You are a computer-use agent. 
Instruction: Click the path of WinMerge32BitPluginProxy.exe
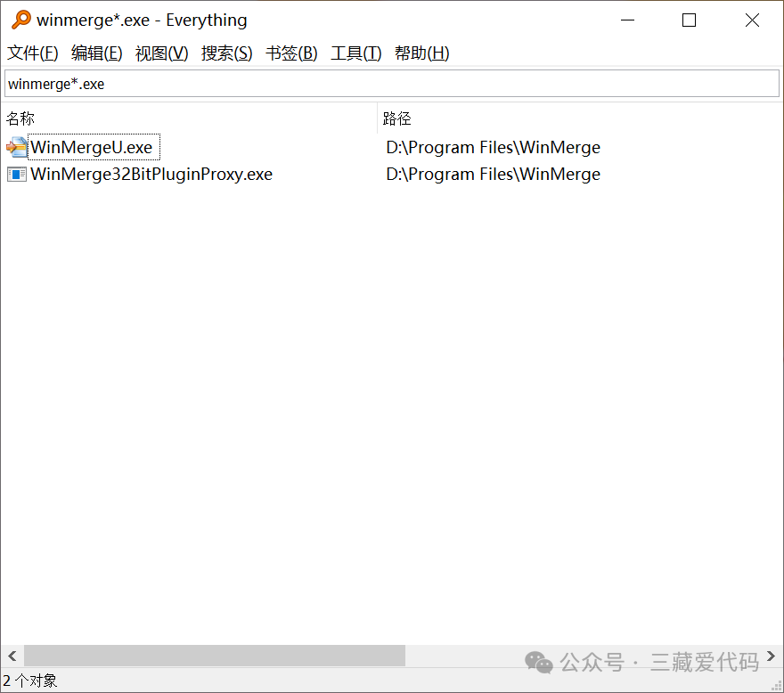coord(493,174)
